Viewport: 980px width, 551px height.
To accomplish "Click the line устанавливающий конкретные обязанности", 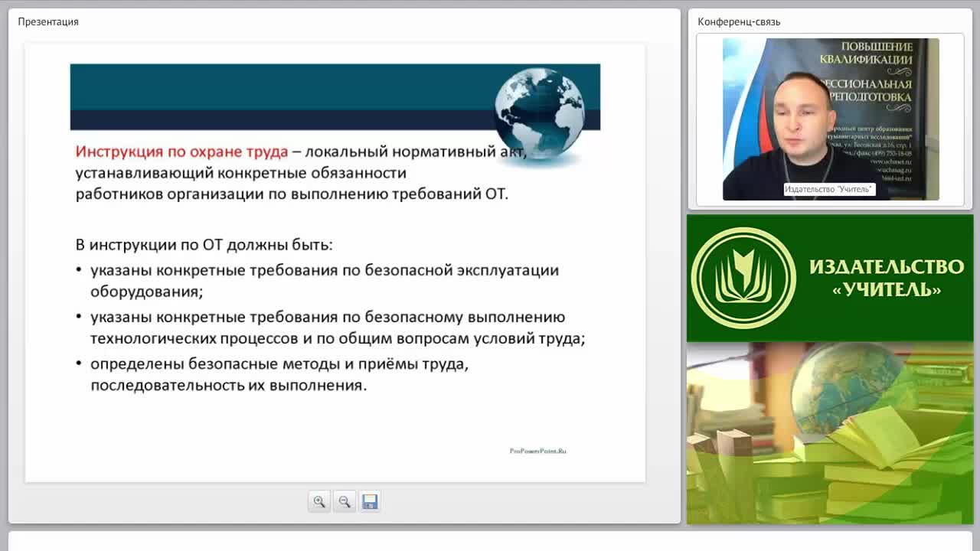I will pos(240,173).
